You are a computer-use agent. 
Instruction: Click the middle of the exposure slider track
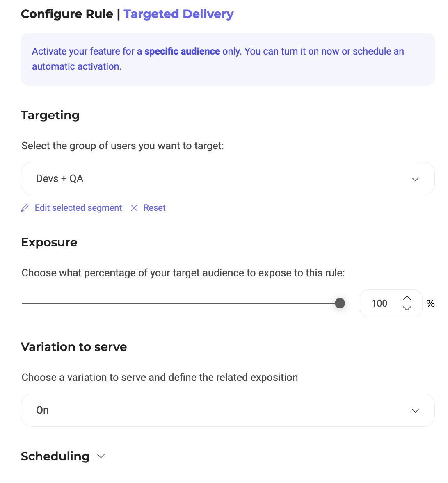181,303
